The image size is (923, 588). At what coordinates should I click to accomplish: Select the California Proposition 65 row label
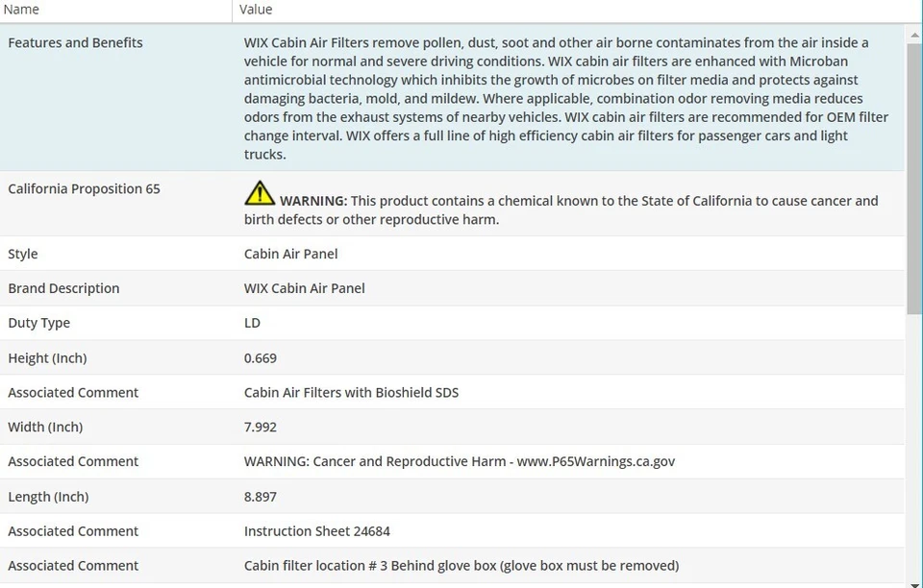coord(84,189)
